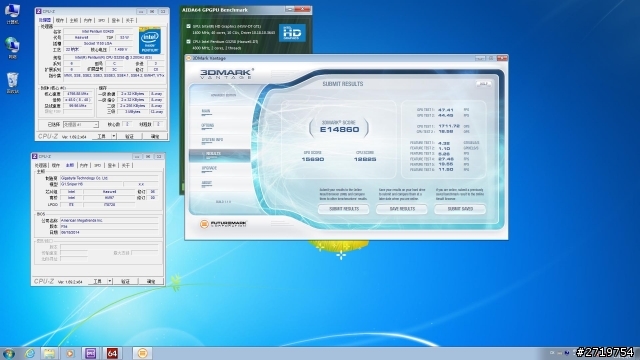Click the Intel HD Graphics logo in AIDA64

(x=292, y=33)
